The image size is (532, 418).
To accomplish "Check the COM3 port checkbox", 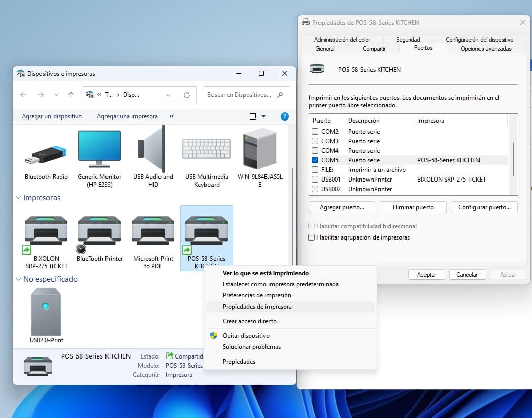I will 315,141.
